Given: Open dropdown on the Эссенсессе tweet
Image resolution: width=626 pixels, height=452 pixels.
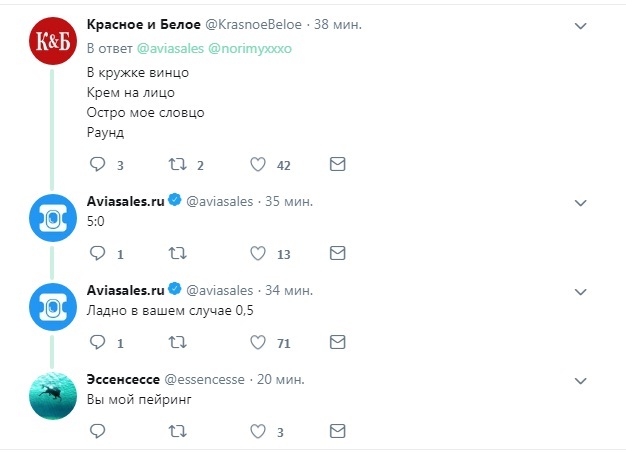Looking at the screenshot, I should pos(580,381).
